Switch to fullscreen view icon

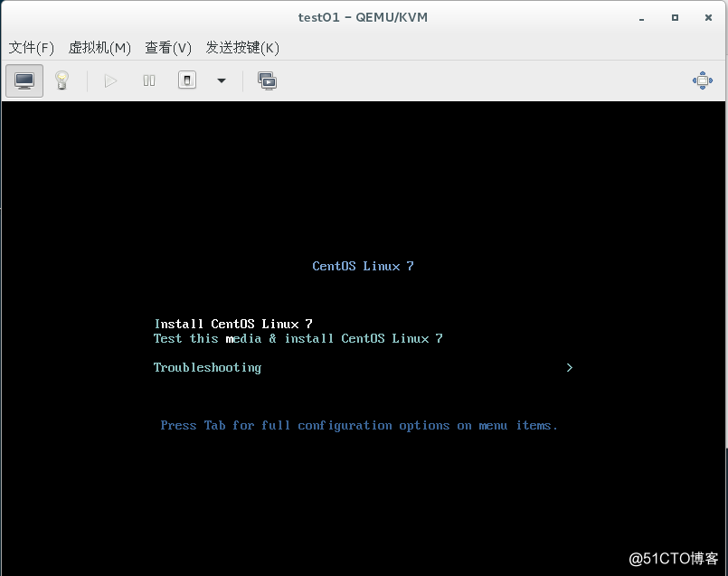pyautogui.click(x=702, y=80)
